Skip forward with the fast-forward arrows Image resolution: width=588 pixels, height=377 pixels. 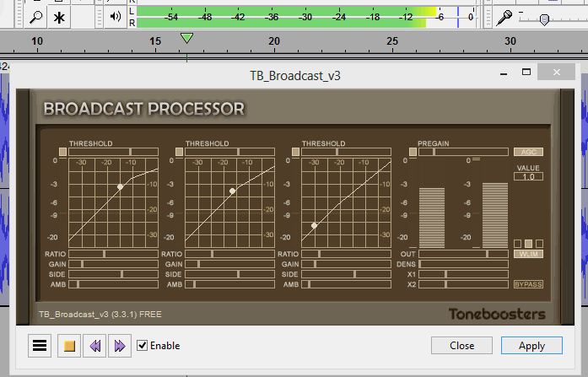(x=120, y=346)
